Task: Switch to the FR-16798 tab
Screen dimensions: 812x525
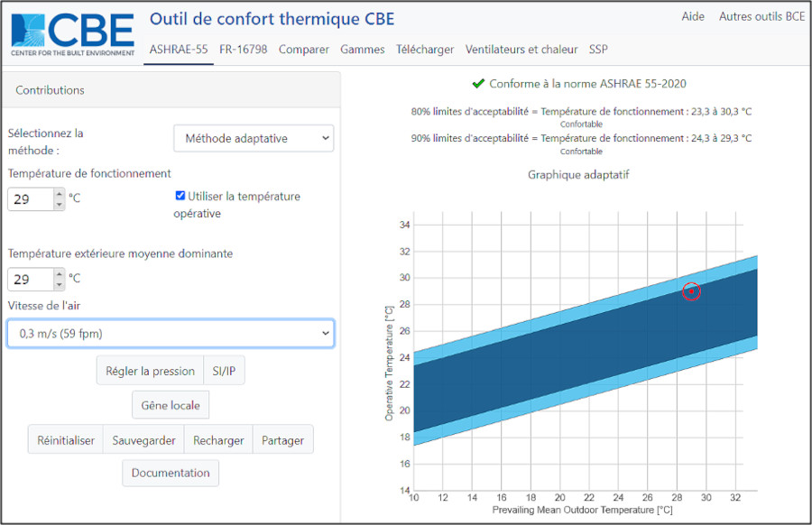Action: 244,50
